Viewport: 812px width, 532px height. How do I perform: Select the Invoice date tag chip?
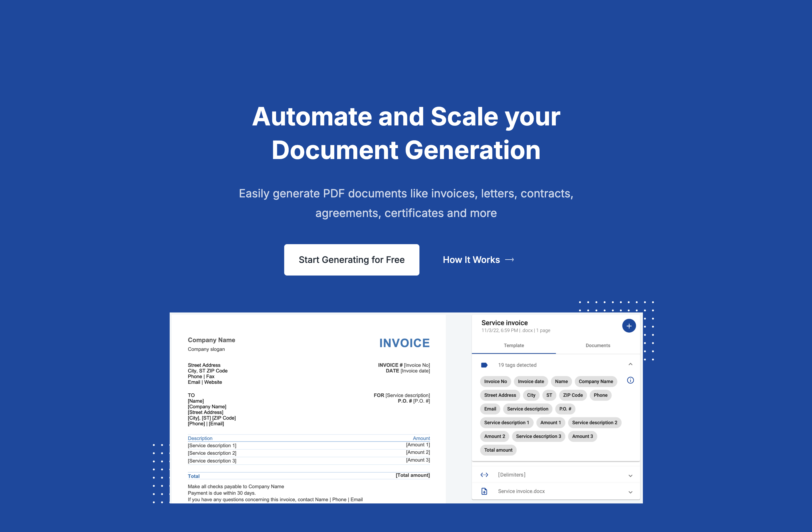pyautogui.click(x=531, y=382)
